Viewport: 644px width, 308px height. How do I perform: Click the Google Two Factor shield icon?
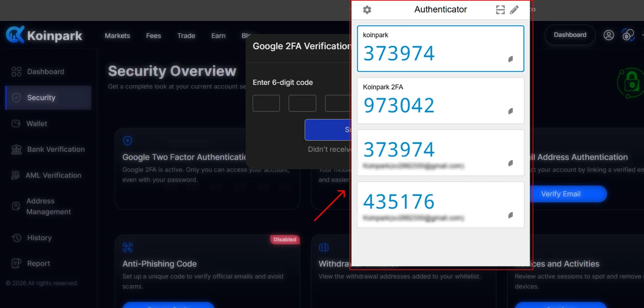pyautogui.click(x=127, y=141)
